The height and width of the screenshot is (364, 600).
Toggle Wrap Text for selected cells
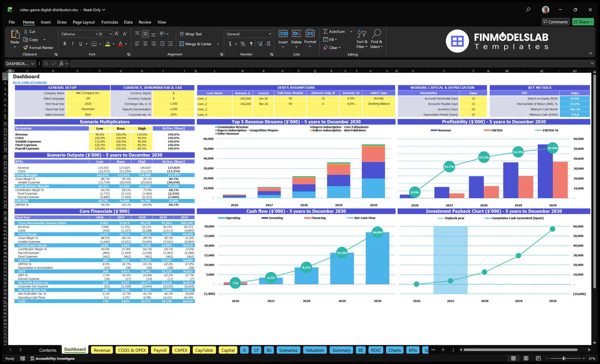[x=190, y=34]
